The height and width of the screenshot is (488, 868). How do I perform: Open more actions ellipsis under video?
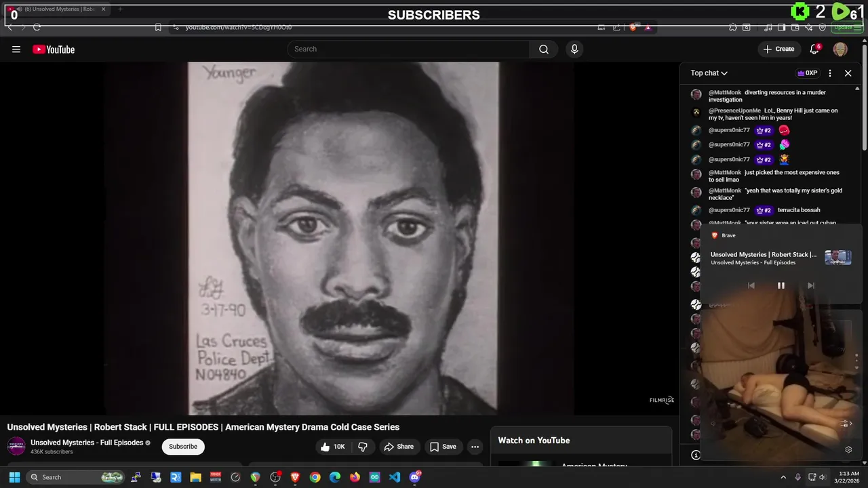(x=475, y=447)
